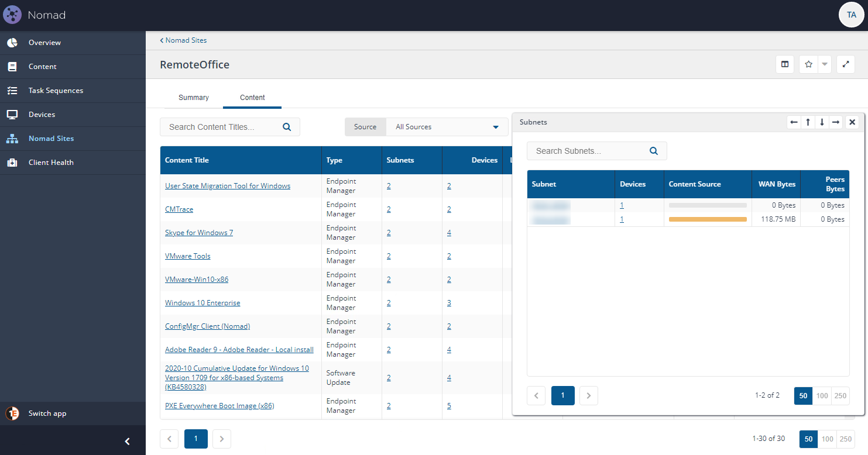Go to next page of content table
868x455 pixels.
pos(222,439)
